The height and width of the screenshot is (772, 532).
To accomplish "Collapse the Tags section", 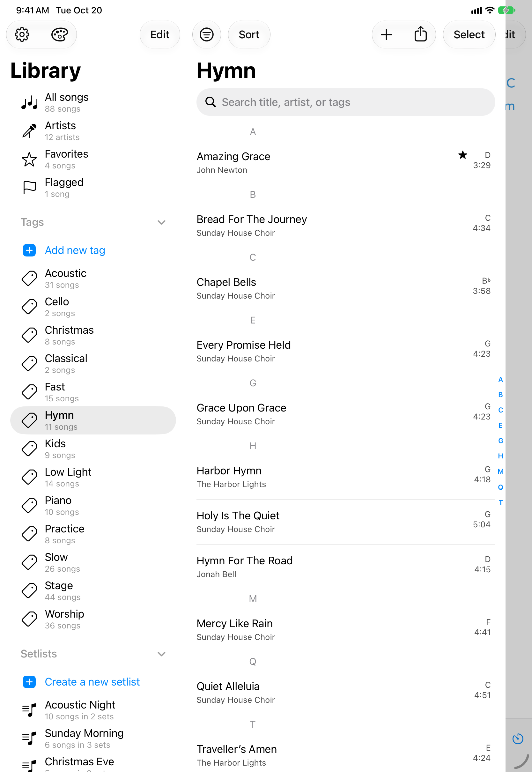I will 161,222.
